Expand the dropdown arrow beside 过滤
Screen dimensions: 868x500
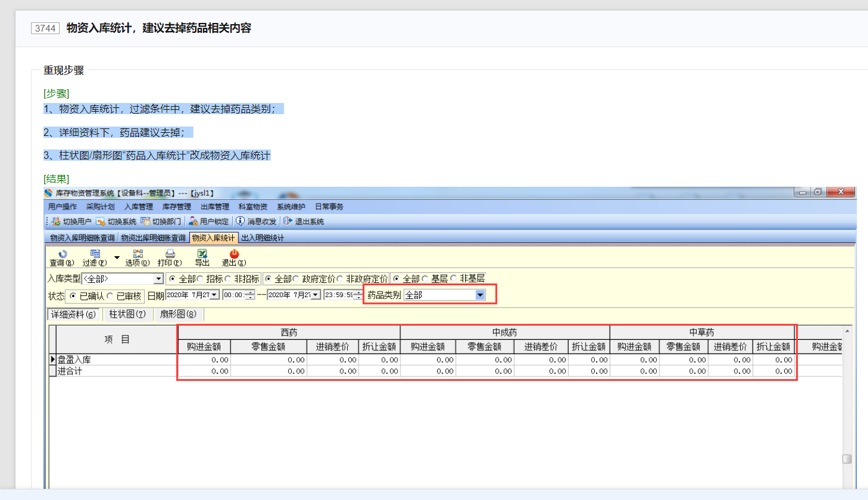[x=116, y=257]
